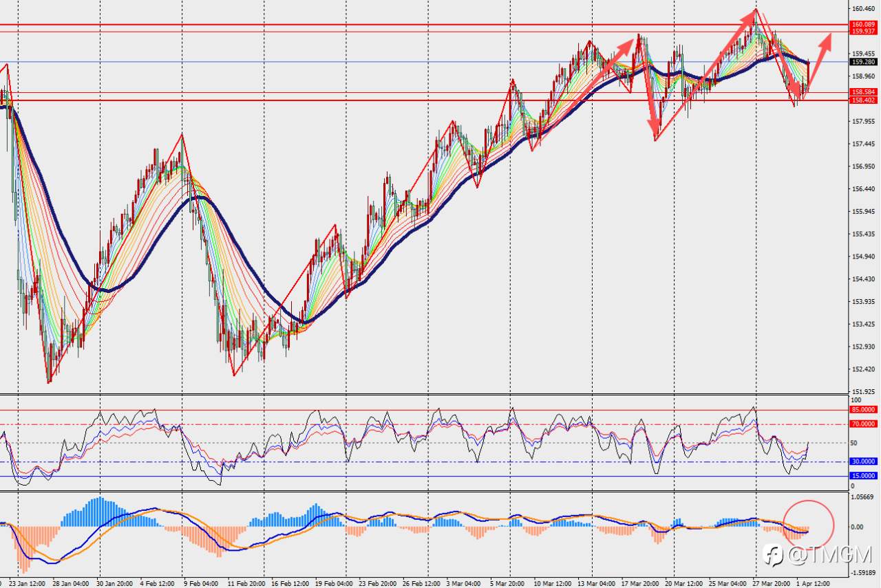Click the 152.930 value on price axis

click(863, 347)
